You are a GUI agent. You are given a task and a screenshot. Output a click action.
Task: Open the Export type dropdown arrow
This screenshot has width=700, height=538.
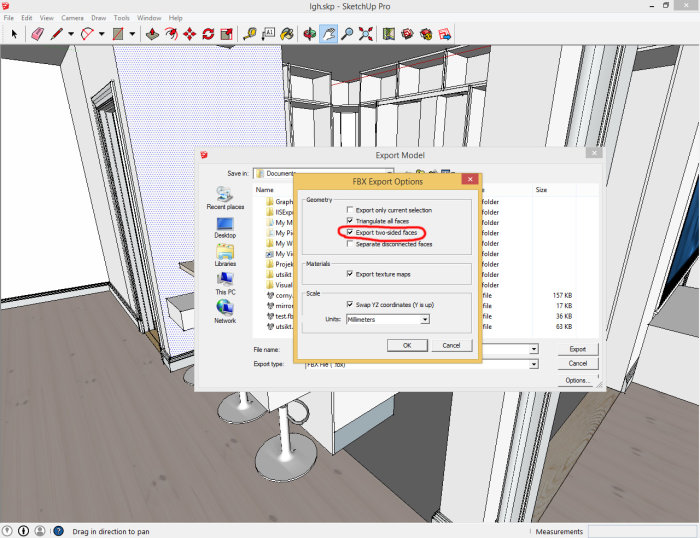(x=534, y=364)
